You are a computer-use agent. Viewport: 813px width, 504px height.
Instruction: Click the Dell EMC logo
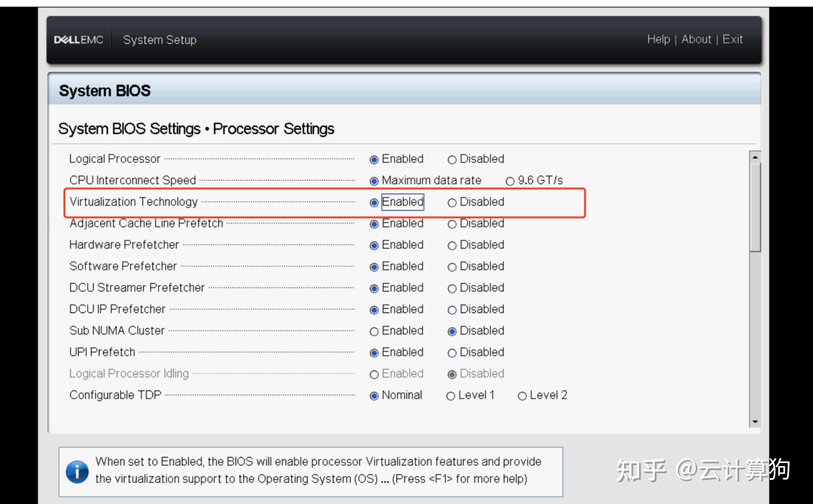point(79,40)
